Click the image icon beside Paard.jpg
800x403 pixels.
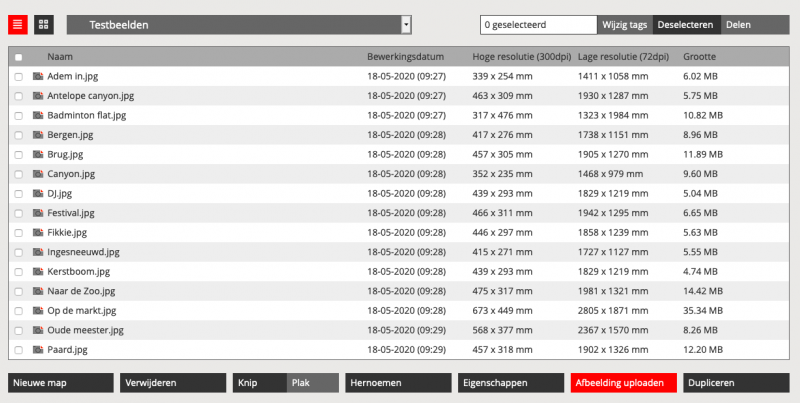pos(38,350)
